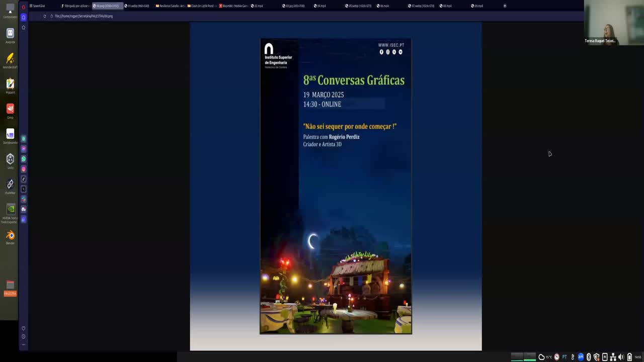644x362 pixels.
Task: Click the Opera menu logo
Action: 23,7
